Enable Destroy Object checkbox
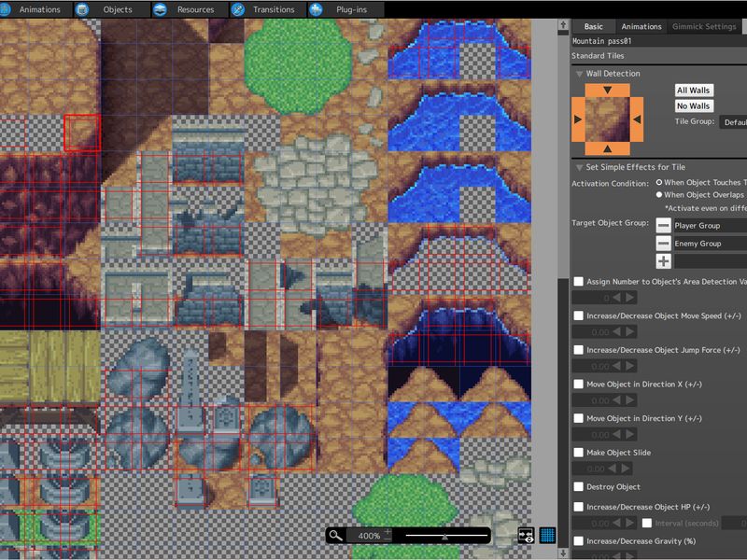This screenshot has width=747, height=560. 578,486
